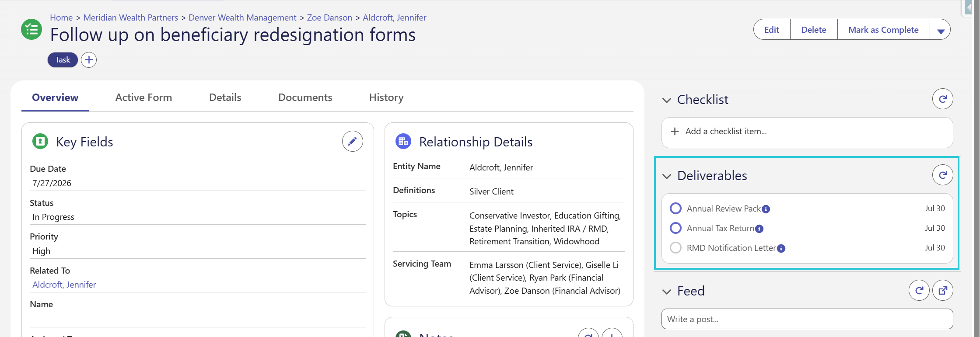Image resolution: width=980 pixels, height=337 pixels.
Task: Open Aldcroft, Jennifer in Related To field
Action: 64,285
